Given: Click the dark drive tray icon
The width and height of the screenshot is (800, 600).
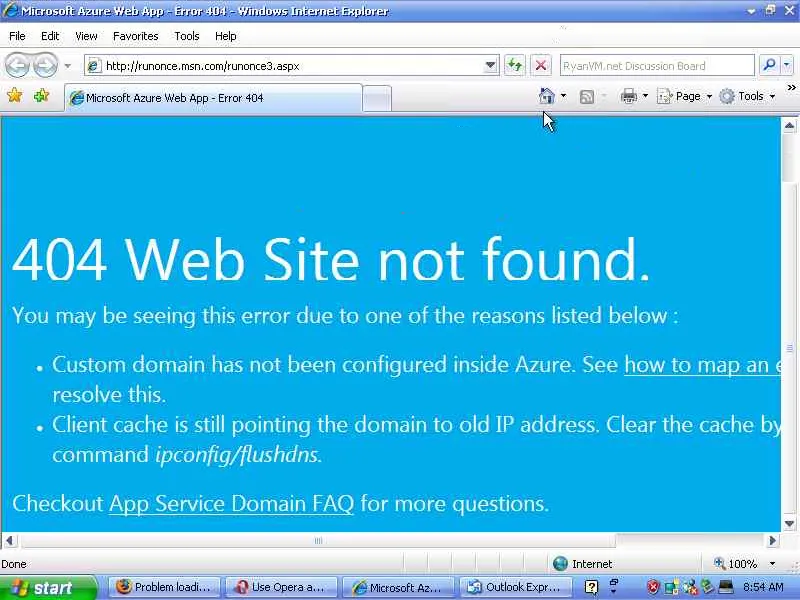Looking at the screenshot, I should (726, 587).
